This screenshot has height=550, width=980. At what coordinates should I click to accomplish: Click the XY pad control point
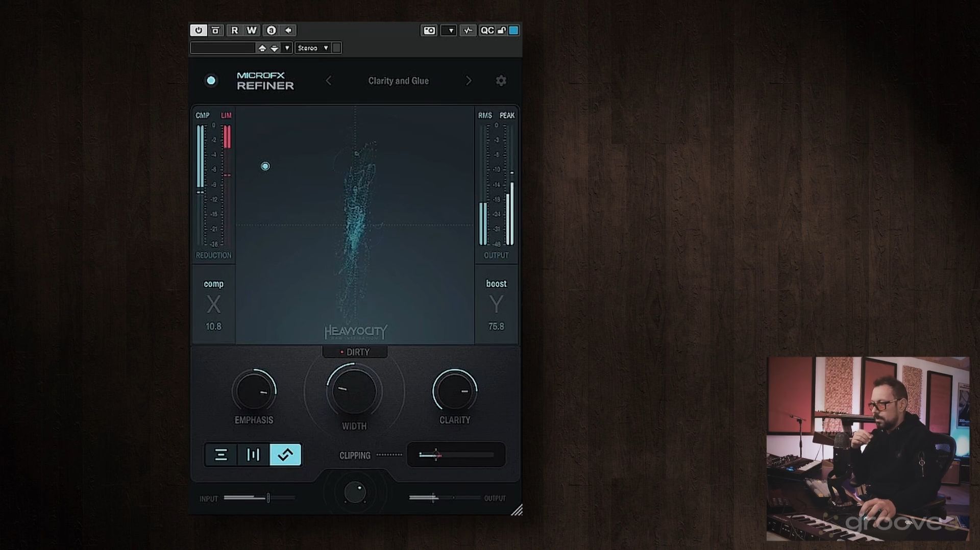(265, 166)
